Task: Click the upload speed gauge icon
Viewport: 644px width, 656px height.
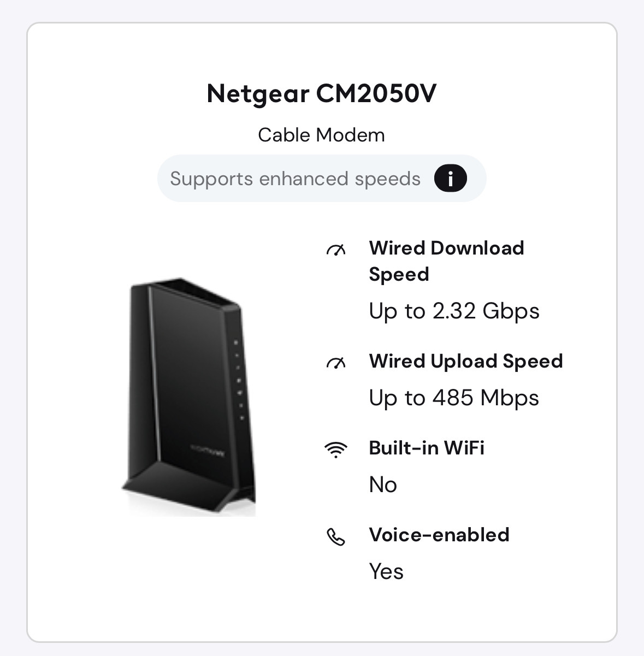Action: (336, 363)
